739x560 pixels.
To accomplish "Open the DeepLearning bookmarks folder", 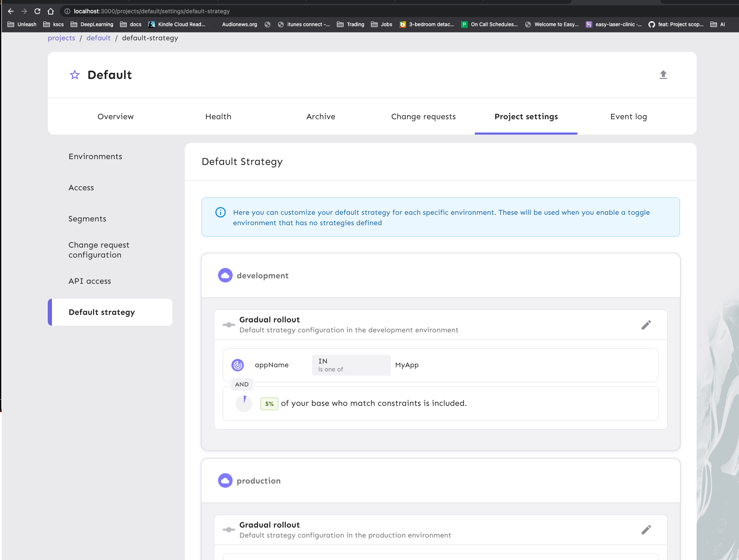I will pos(92,25).
